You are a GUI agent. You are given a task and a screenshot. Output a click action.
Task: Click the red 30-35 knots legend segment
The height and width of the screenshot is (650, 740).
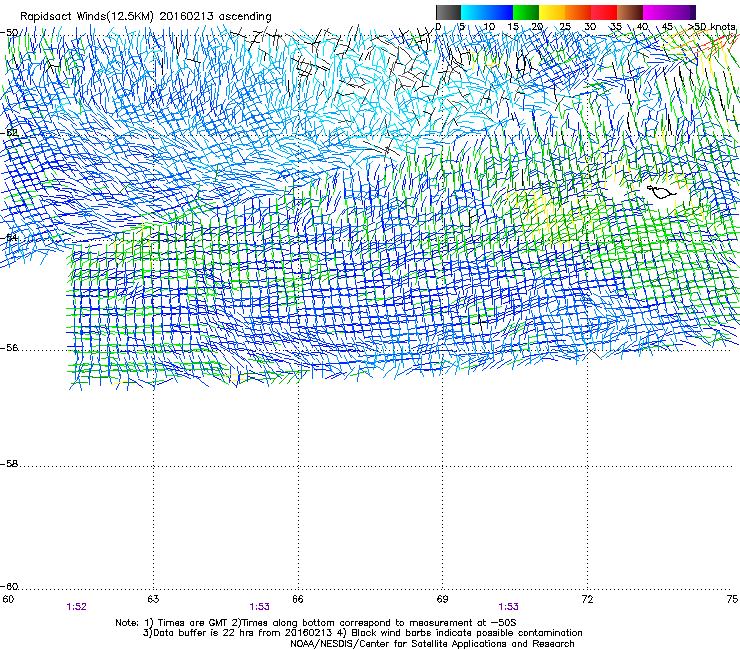click(604, 12)
